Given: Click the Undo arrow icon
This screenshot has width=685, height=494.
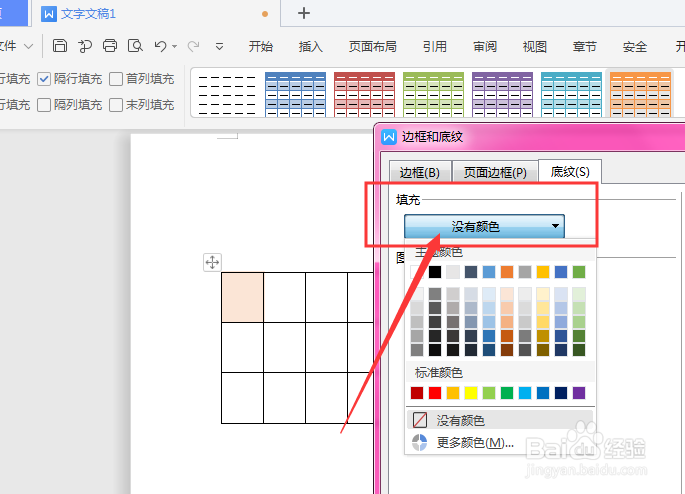Looking at the screenshot, I should (x=160, y=46).
